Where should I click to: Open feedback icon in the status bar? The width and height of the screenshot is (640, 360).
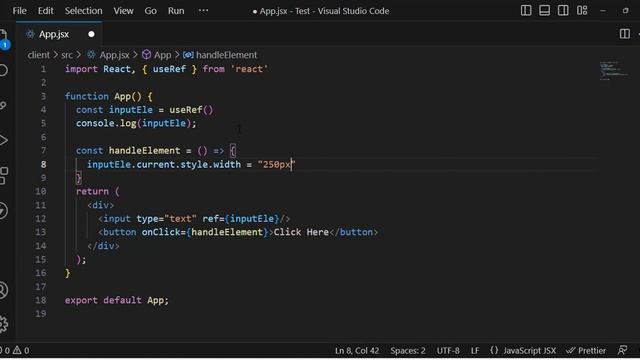pos(622,350)
